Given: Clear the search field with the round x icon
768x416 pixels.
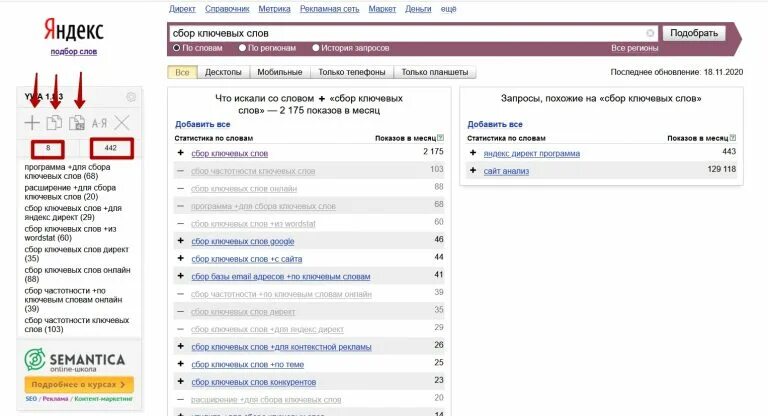Looking at the screenshot, I should tap(650, 33).
